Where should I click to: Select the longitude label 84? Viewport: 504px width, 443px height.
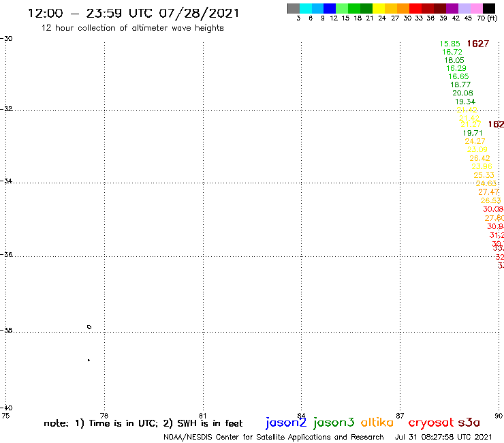point(301,416)
